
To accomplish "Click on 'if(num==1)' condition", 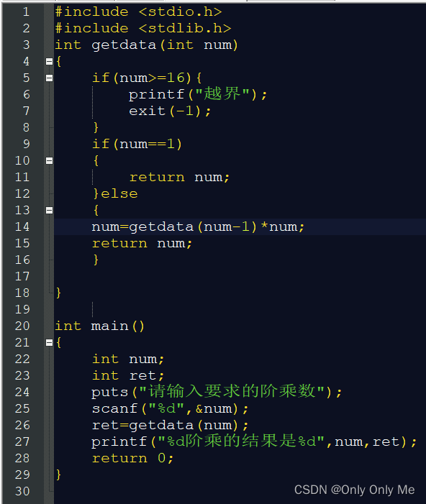I will (137, 145).
